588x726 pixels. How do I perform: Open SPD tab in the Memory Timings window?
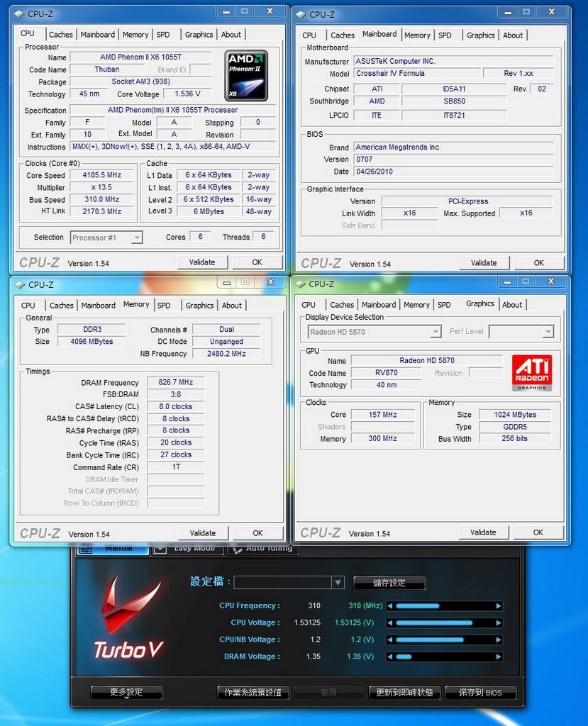[x=164, y=306]
